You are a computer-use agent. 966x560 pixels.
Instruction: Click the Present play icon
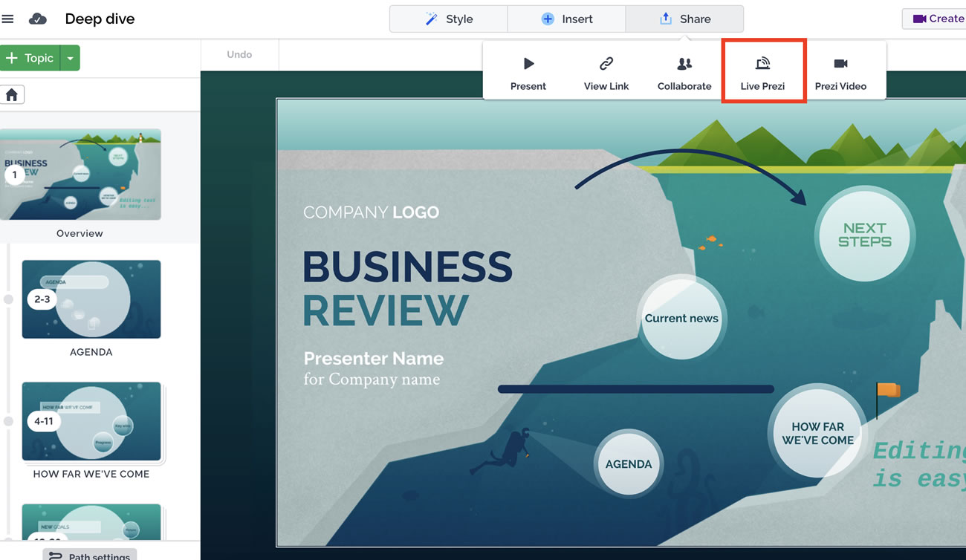[x=528, y=64]
